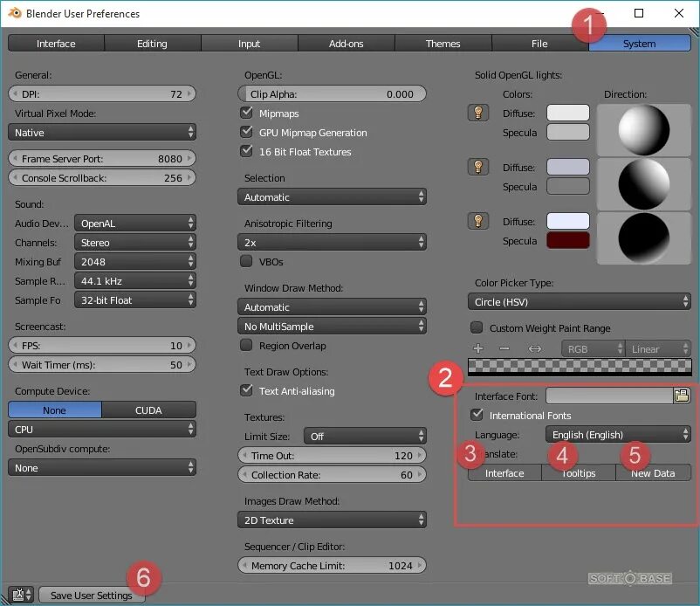Toggle the third solid OpenGL light bulb
The image size is (700, 606).
coord(478,221)
